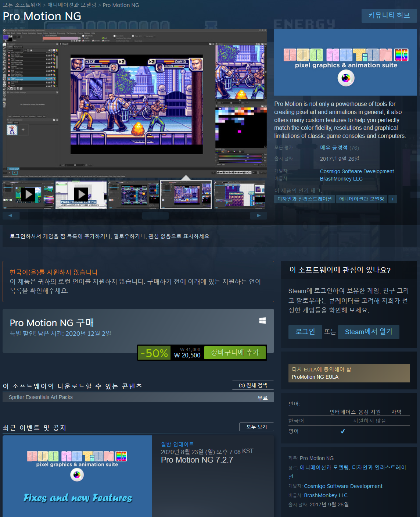
Task: Select the fifth purple platformer thumbnail
Action: 239,195
